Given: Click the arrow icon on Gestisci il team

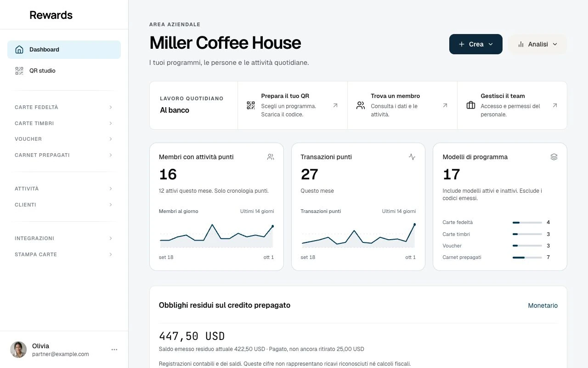Looking at the screenshot, I should coord(555,106).
